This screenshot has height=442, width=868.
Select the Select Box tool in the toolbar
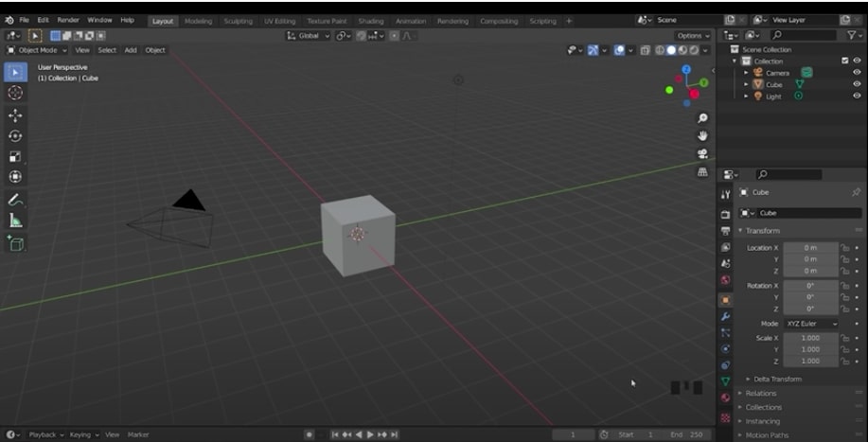point(15,73)
